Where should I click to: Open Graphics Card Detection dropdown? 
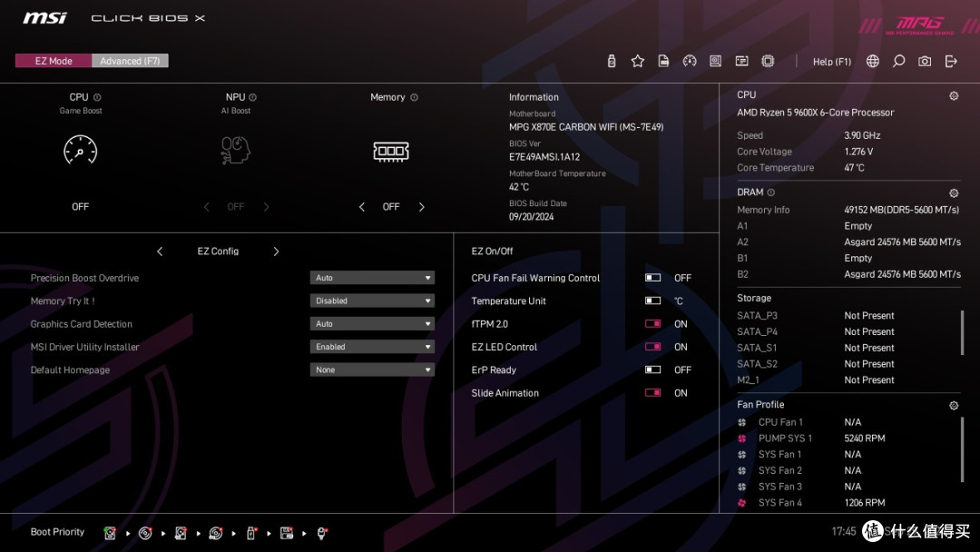[x=372, y=324]
